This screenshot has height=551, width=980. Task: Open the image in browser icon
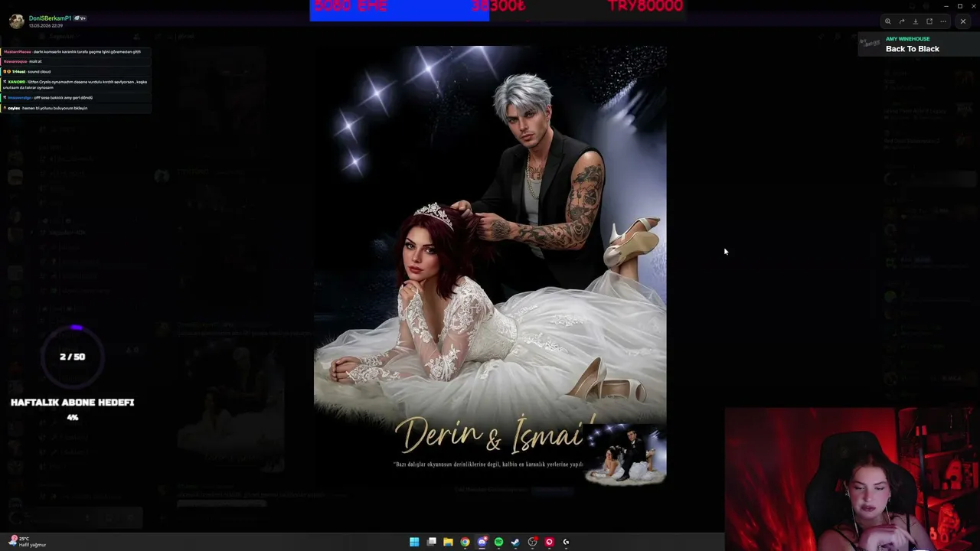click(929, 21)
